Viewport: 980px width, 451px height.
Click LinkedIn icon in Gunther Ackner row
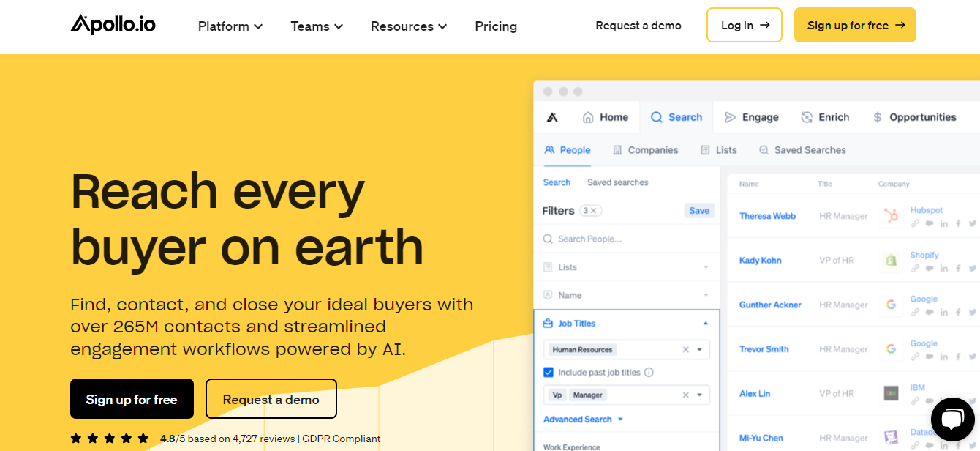[944, 313]
